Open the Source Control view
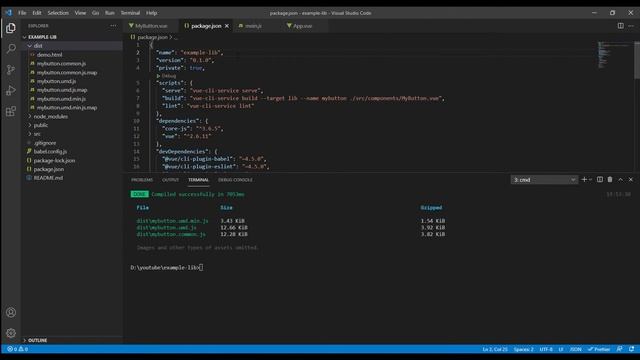Image resolution: width=640 pixels, height=360 pixels. [x=11, y=69]
